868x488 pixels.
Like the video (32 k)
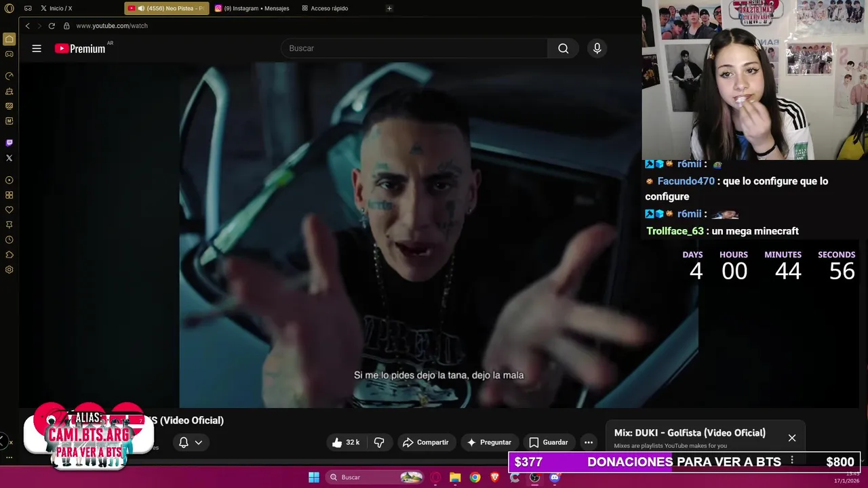[346, 442]
